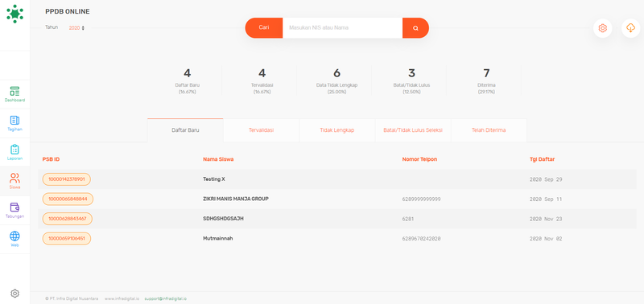
Task: Open the Web globe icon
Action: (x=14, y=239)
